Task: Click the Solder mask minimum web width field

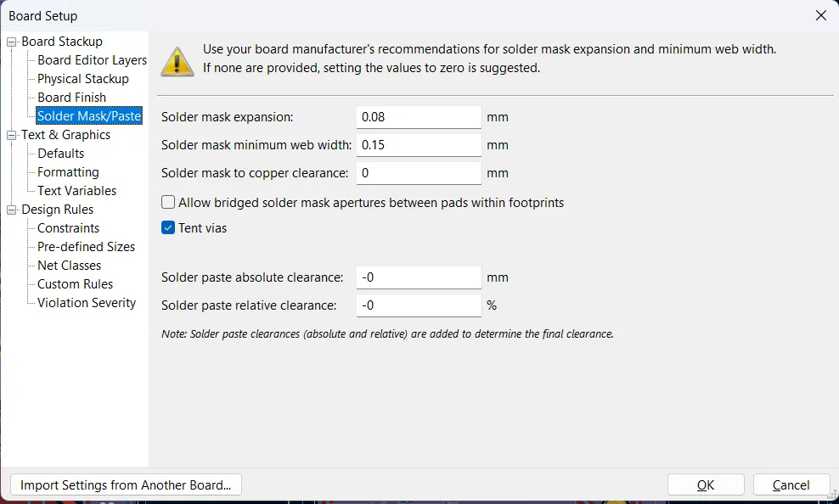Action: [419, 145]
